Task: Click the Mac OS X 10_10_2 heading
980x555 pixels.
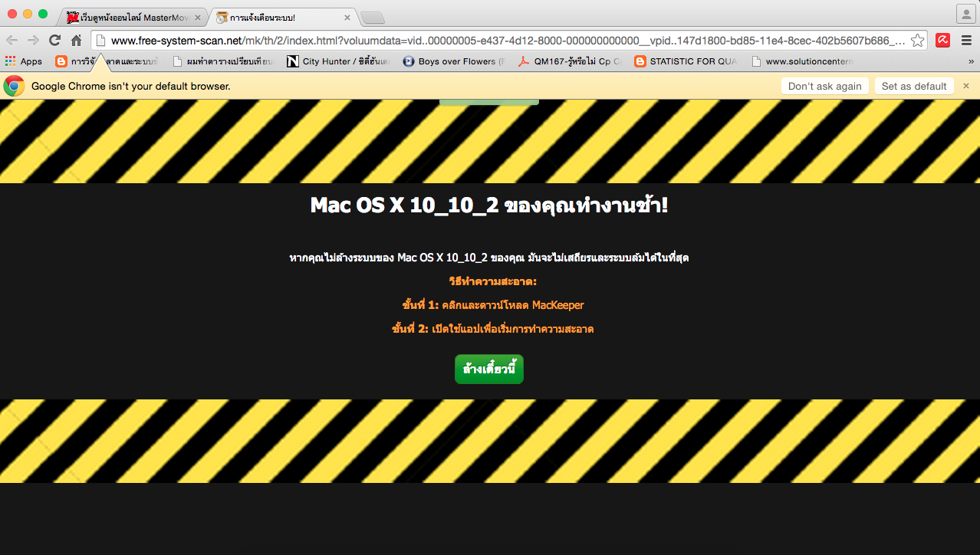Action: tap(489, 205)
